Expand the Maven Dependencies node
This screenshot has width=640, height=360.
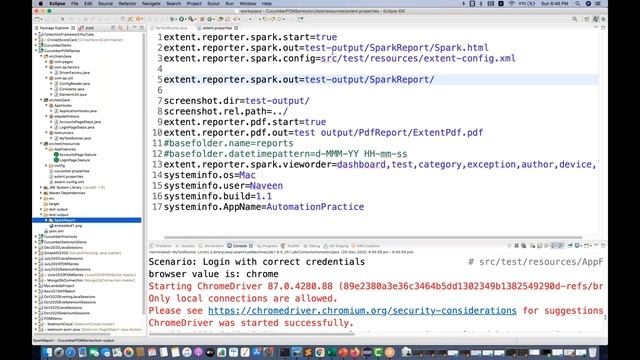(41, 193)
